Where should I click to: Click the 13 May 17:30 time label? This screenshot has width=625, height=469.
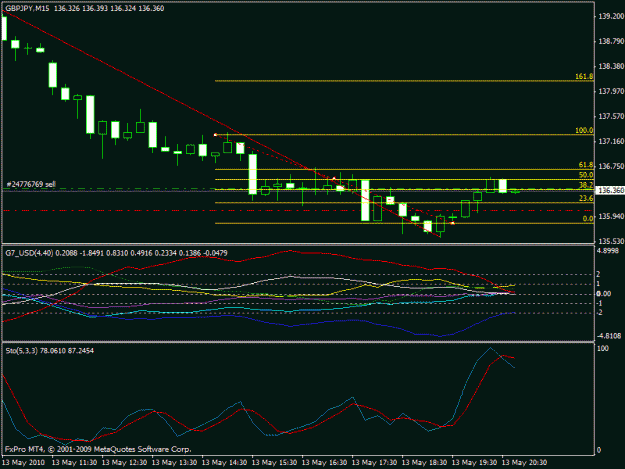point(374,462)
